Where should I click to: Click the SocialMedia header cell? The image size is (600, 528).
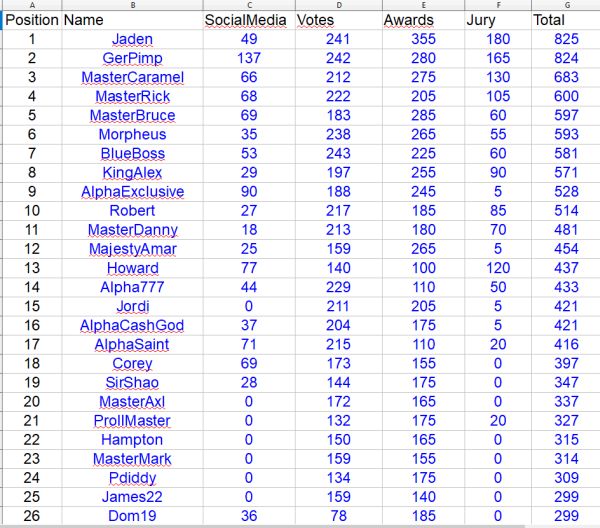click(249, 20)
